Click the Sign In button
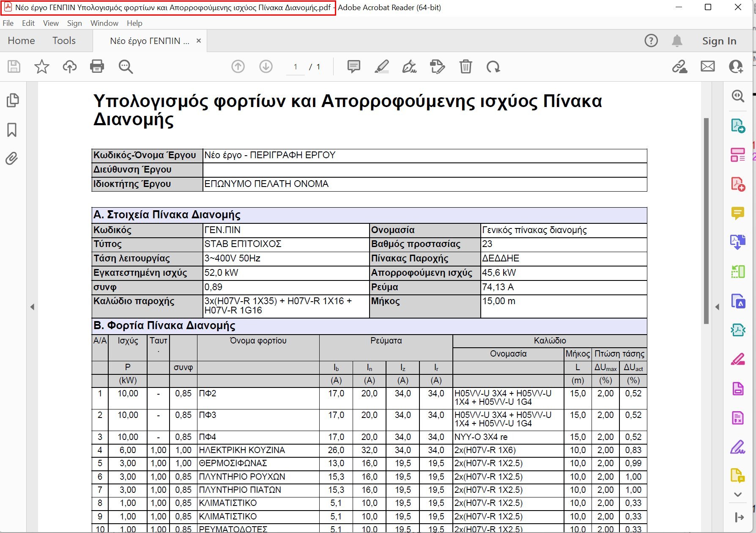 tap(719, 41)
